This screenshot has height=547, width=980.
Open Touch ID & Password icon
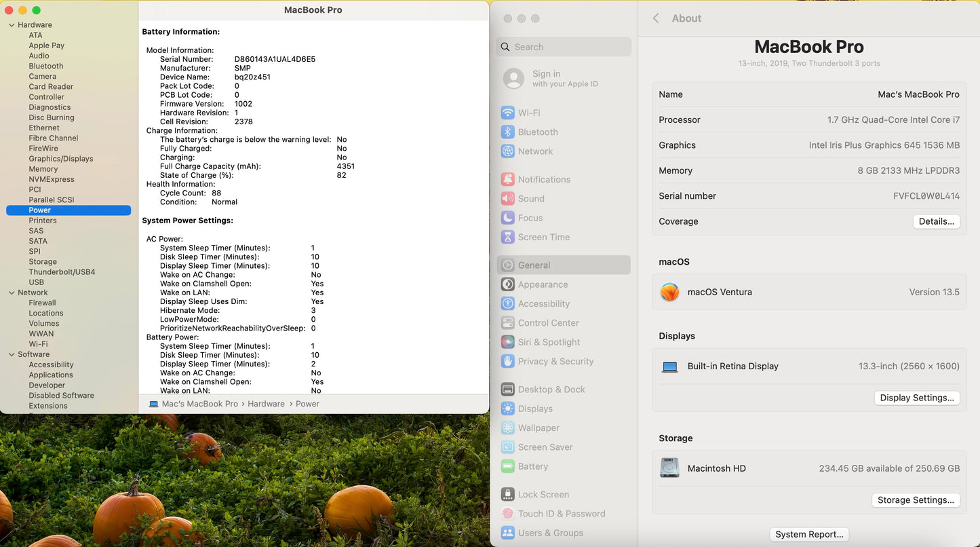(507, 514)
